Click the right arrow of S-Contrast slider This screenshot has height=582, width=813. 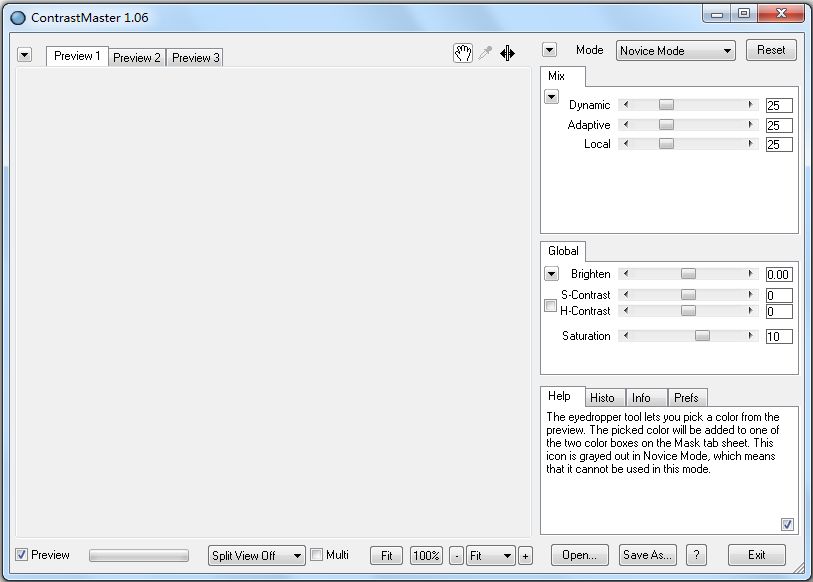750,295
